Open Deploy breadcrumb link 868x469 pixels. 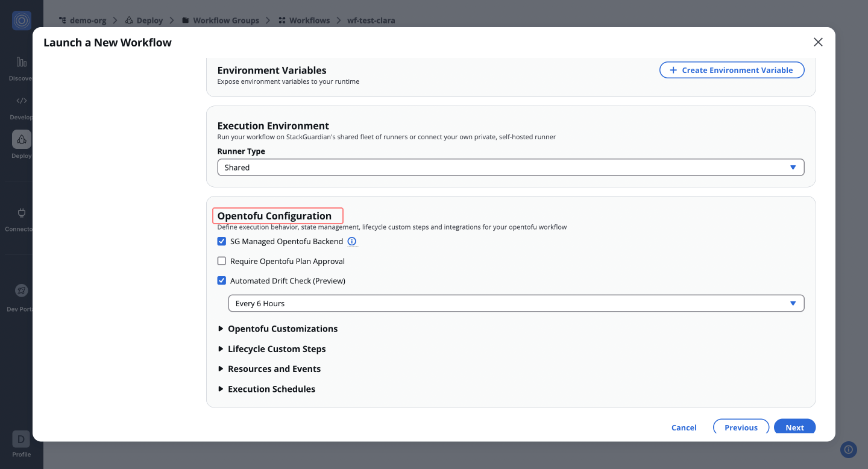point(144,20)
